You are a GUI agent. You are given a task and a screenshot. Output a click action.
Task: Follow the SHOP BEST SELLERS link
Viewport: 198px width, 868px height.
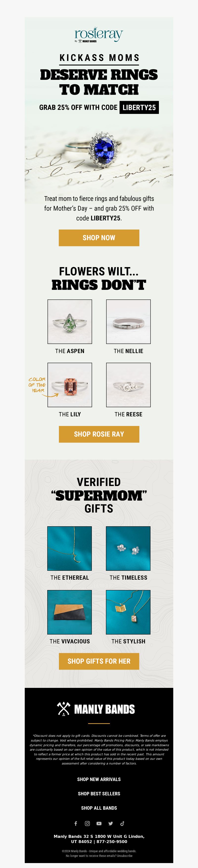pyautogui.click(x=99, y=794)
